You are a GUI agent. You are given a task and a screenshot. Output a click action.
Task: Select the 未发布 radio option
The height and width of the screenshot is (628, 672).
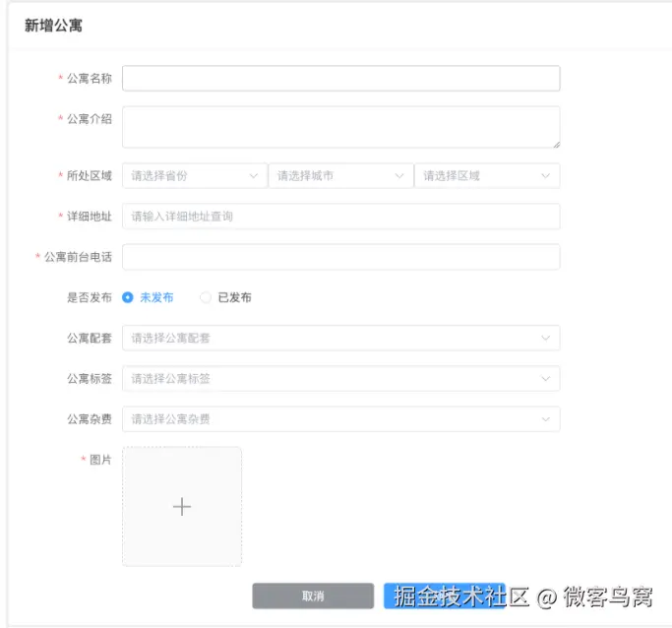point(148,297)
